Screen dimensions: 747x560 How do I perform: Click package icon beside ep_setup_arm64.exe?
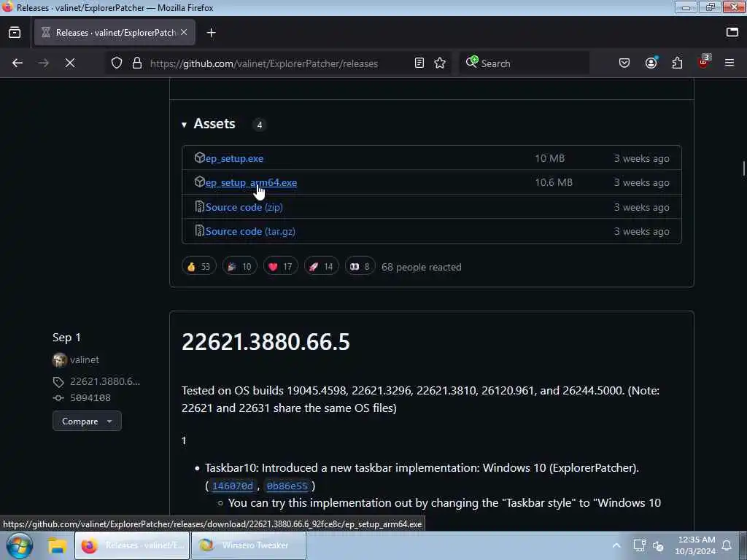pos(200,182)
